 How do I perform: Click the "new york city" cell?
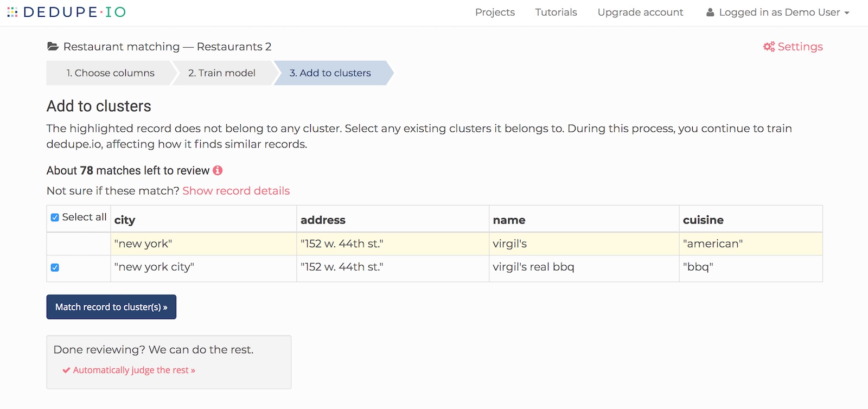point(203,267)
